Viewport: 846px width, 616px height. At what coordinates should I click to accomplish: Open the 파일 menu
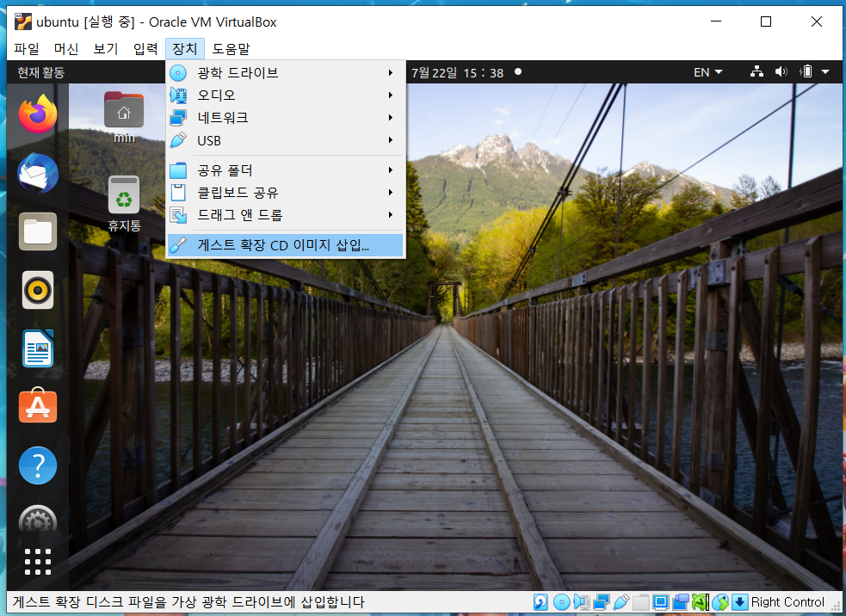pyautogui.click(x=27, y=48)
